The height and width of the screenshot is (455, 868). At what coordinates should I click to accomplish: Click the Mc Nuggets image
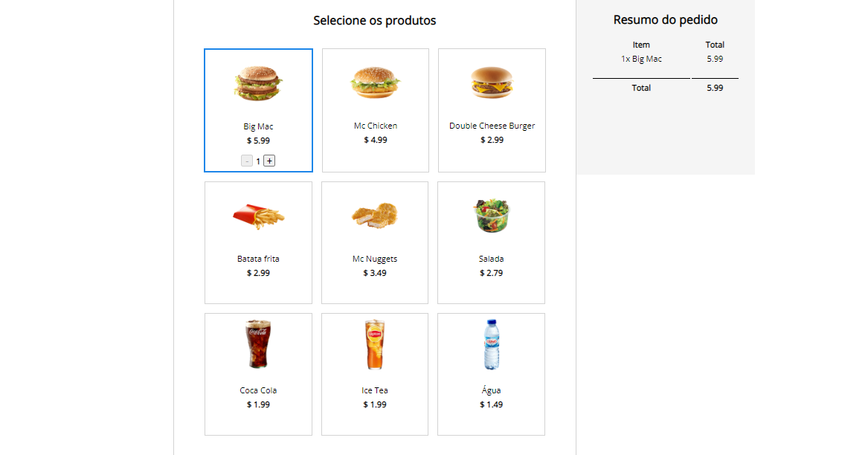pos(375,216)
